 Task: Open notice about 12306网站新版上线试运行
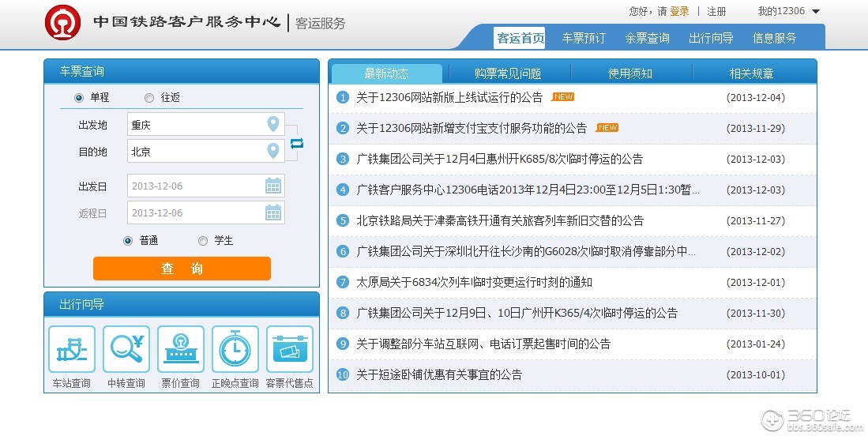click(x=449, y=97)
